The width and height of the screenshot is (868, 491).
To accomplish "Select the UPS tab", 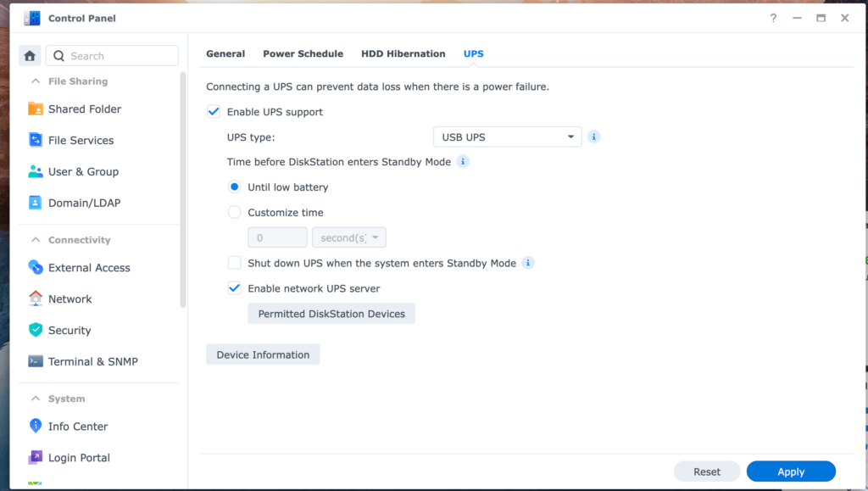I will pyautogui.click(x=473, y=53).
